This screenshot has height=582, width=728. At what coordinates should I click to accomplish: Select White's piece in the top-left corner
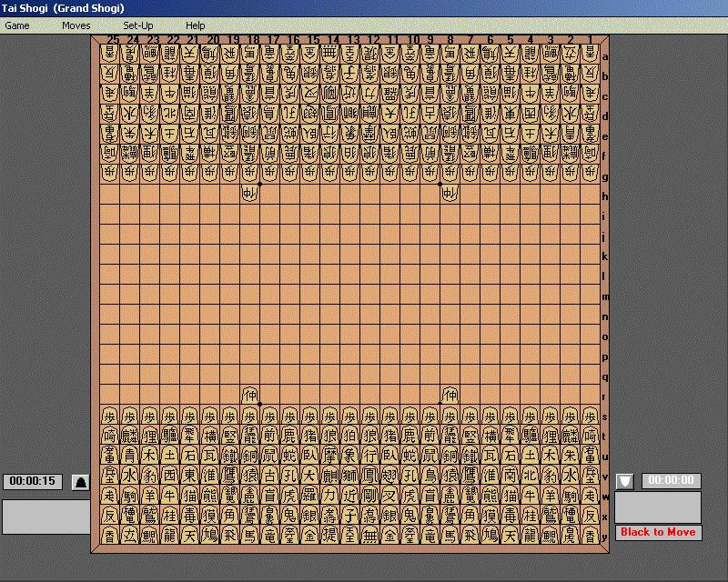(109, 54)
